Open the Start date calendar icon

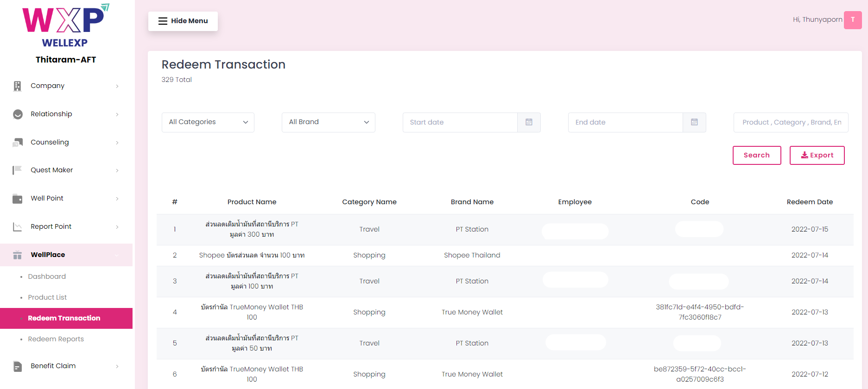pos(529,122)
